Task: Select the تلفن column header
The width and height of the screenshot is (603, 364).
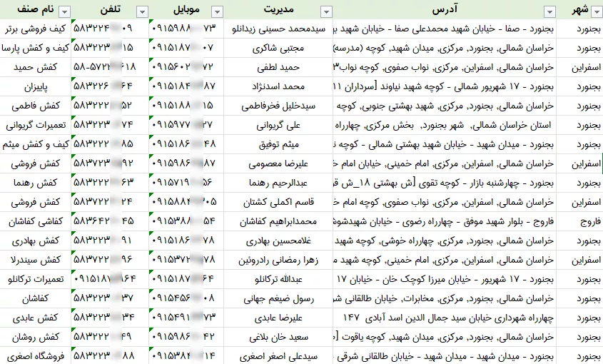Action: tap(110, 9)
